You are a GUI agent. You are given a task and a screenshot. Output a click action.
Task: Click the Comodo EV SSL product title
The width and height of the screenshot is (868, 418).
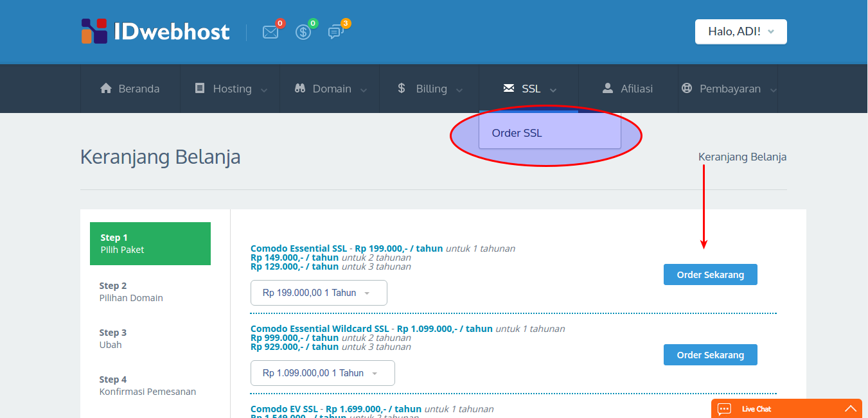[x=284, y=409]
